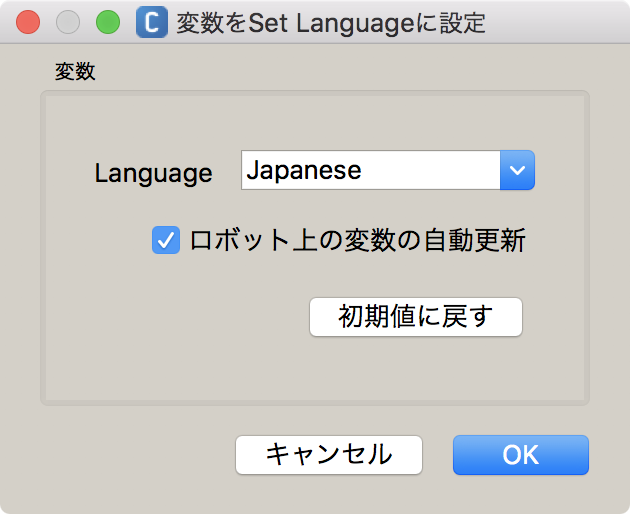Click the checkmark icon for auto update
The width and height of the screenshot is (630, 514).
[166, 240]
